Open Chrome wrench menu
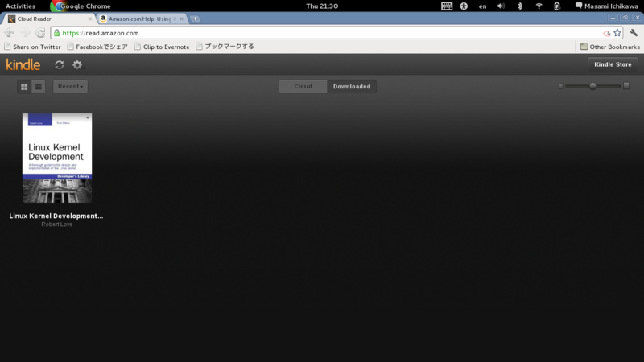This screenshot has height=362, width=644. click(634, 33)
